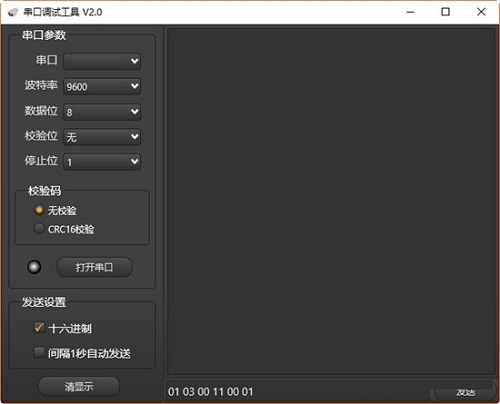Click the 串口调试工具 V2.0 title text
Image resolution: width=500 pixels, height=404 pixels.
point(63,12)
